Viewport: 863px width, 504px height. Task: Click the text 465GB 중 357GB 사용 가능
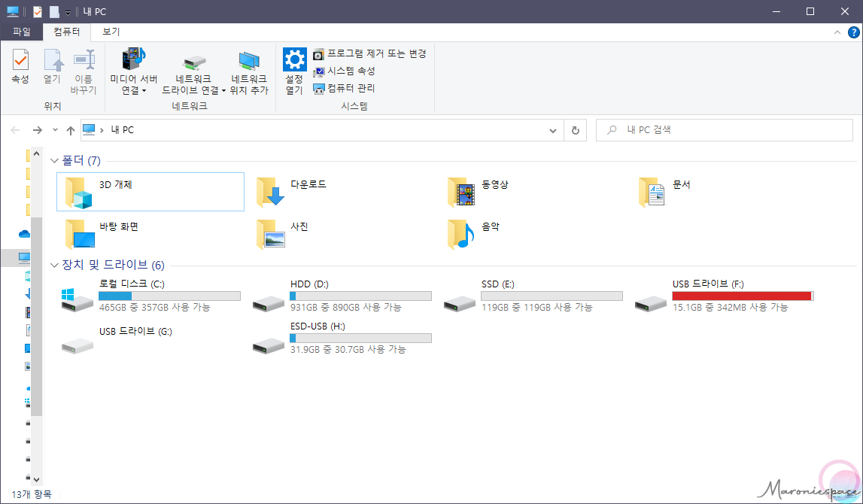tap(155, 307)
